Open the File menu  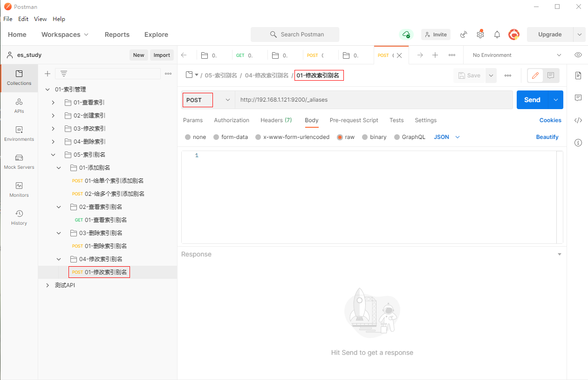8,19
